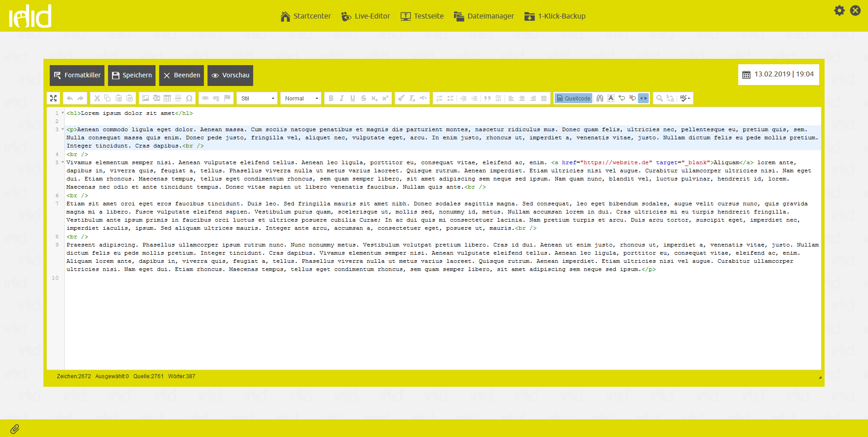Click the text direction paragraph icon

423,98
